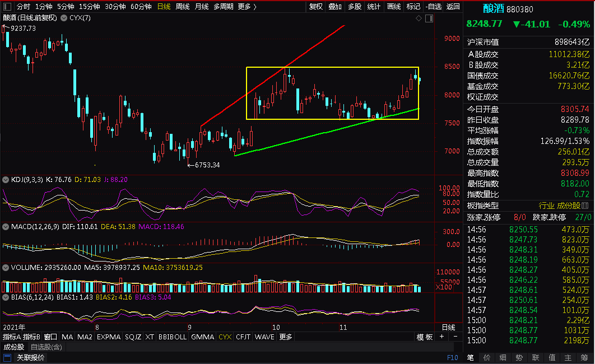This screenshot has height=364, width=595.
Task: Toggle the left sidebar panel icon
Action: point(7,7)
